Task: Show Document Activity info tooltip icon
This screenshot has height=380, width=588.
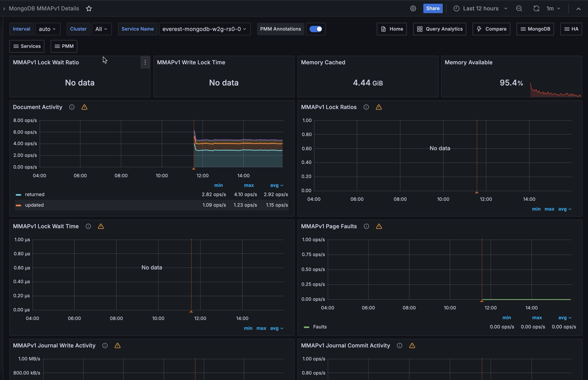Action: [72, 107]
